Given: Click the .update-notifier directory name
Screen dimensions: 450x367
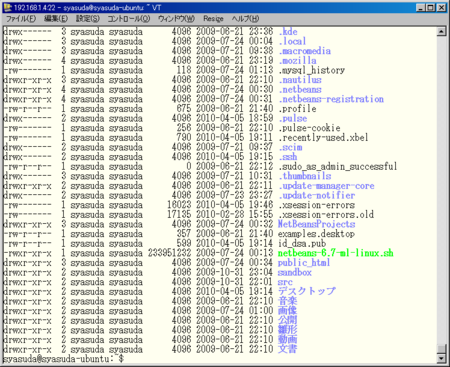Looking at the screenshot, I should click(317, 195).
